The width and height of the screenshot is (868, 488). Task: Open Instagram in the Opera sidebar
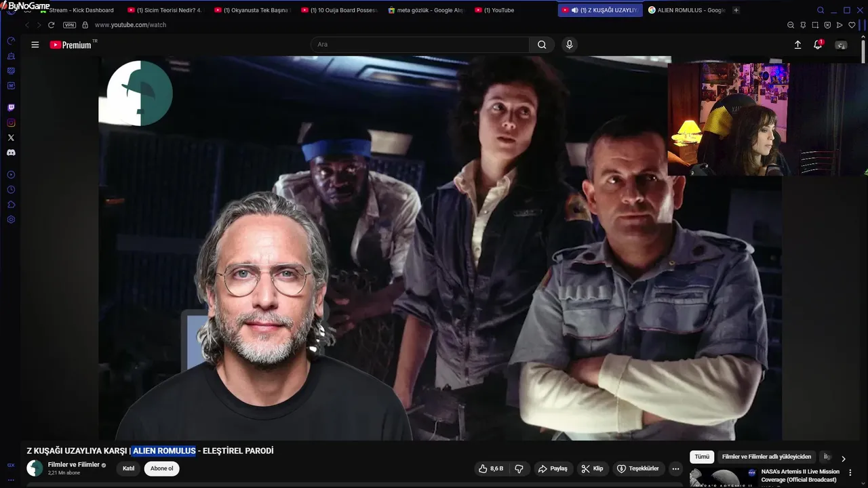[11, 123]
